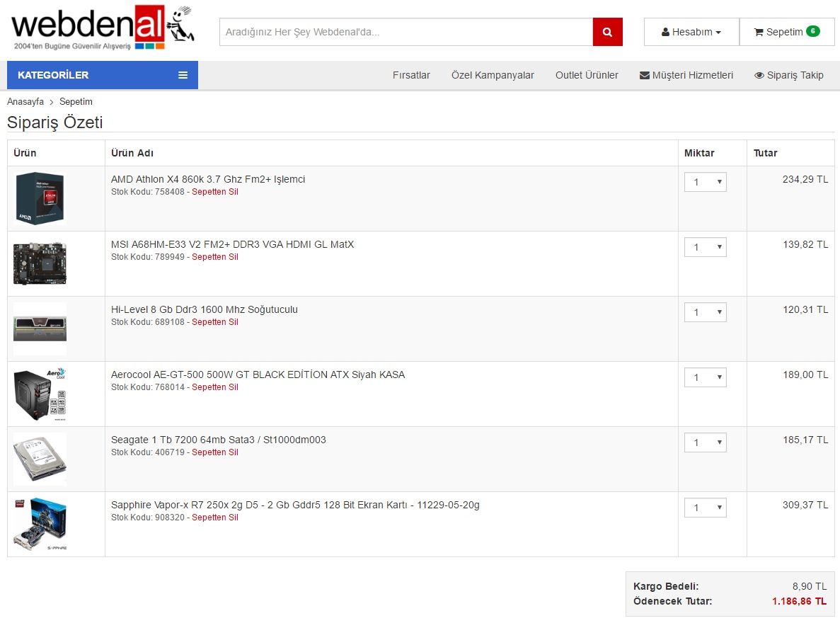This screenshot has width=840, height=623.
Task: Click the Sipariş Özeti heading
Action: [x=54, y=122]
